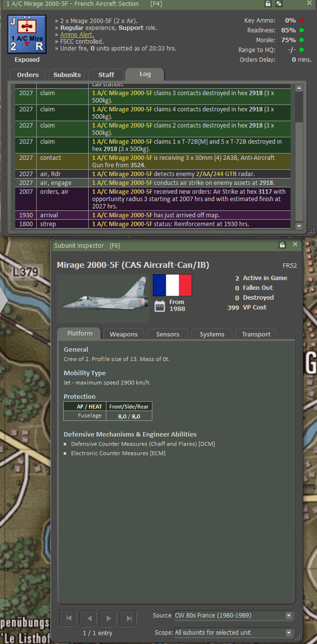The image size is (317, 644).
Task: Click hex 3524 link in the contact log entry
Action: 137,165
